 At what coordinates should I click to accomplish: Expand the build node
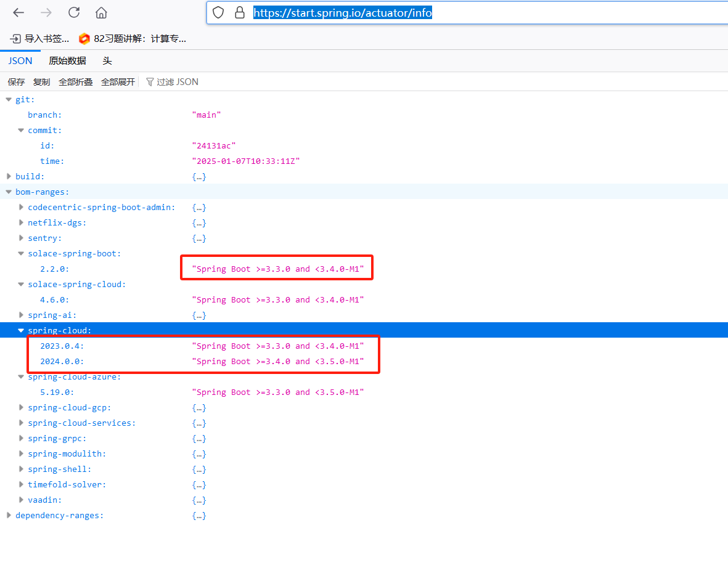pyautogui.click(x=9, y=176)
